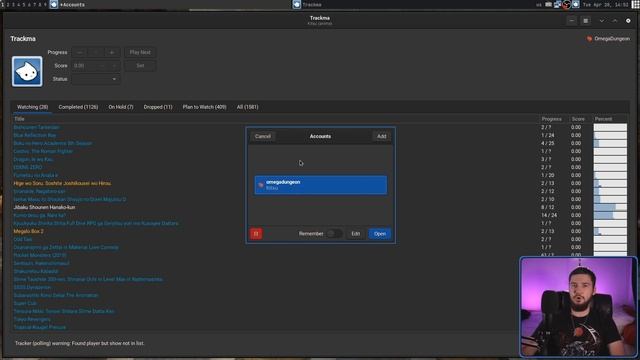Click the red delete account icon

256,234
